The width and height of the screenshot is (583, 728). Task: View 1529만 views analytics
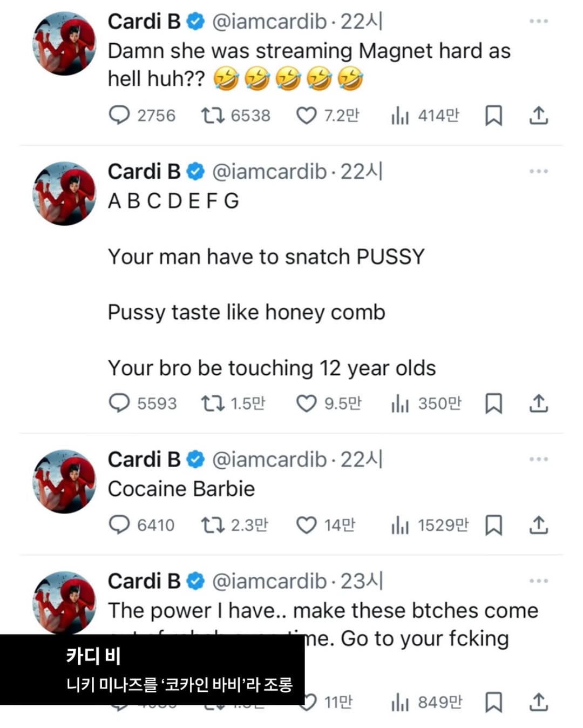[430, 524]
